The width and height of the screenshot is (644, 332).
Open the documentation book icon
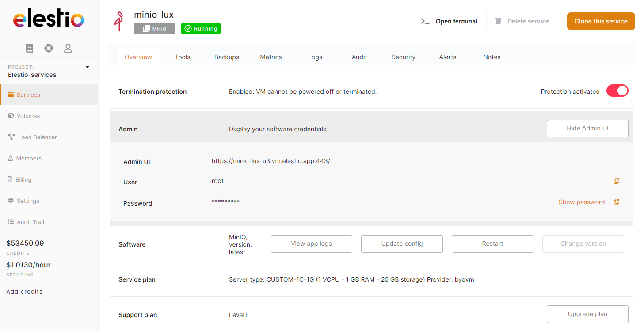pyautogui.click(x=30, y=48)
